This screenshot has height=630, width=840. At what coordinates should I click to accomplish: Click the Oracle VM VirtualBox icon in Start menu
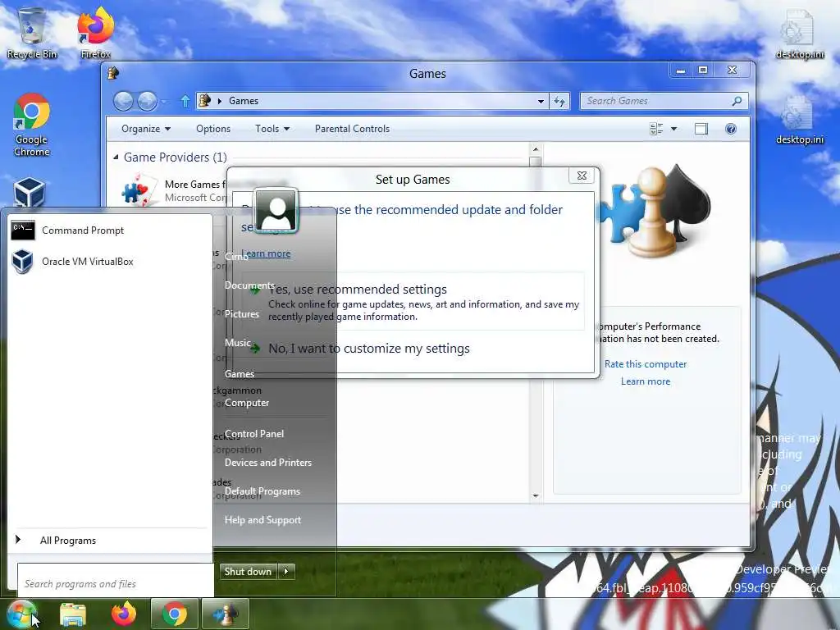point(22,262)
